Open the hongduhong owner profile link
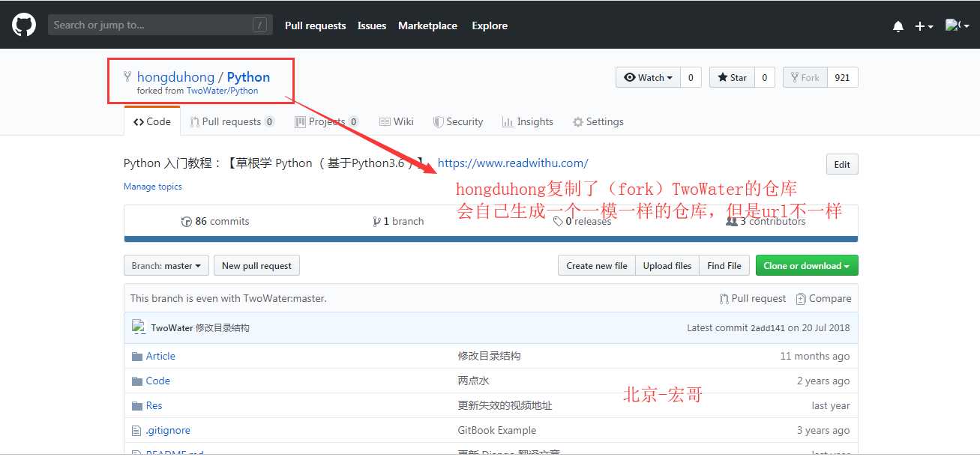Viewport: 980px width, 457px height. point(175,77)
